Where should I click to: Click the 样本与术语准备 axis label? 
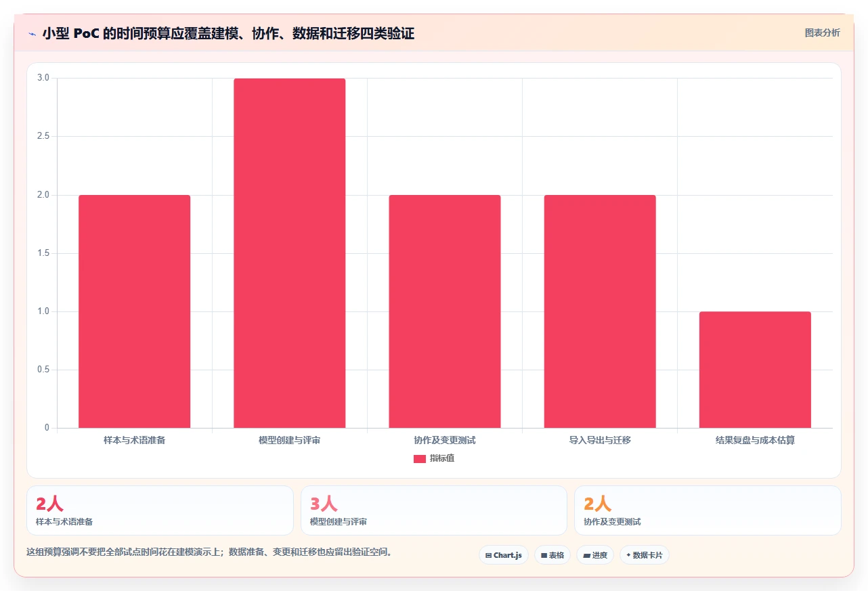click(x=134, y=440)
